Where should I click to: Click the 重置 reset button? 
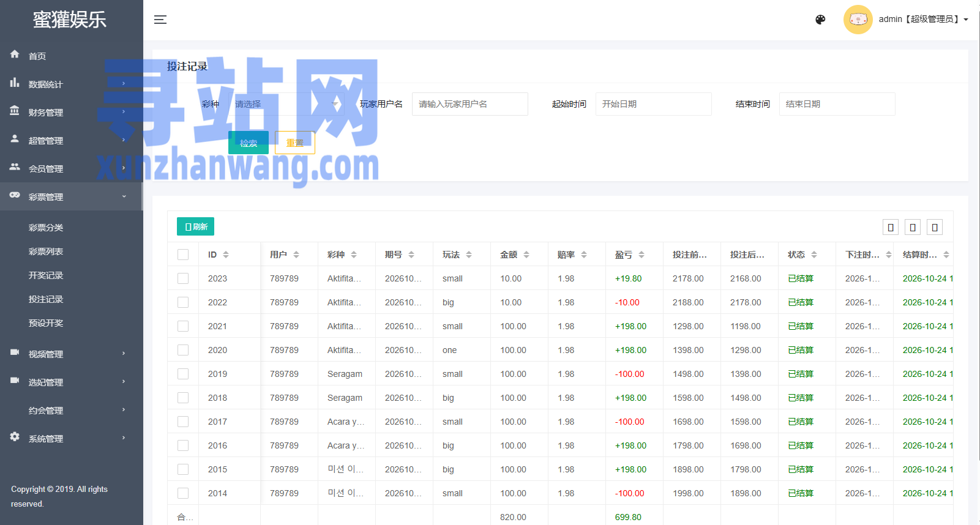[x=295, y=143]
